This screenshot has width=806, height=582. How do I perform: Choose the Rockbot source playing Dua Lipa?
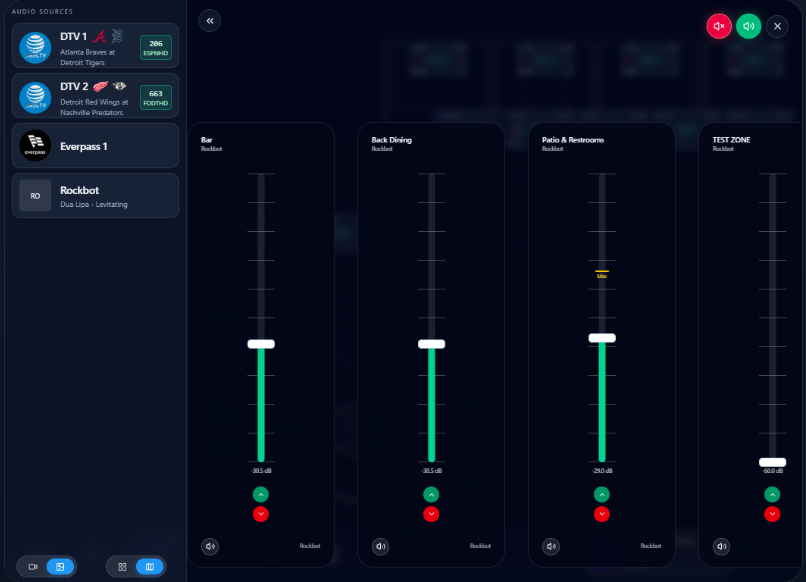(x=95, y=195)
